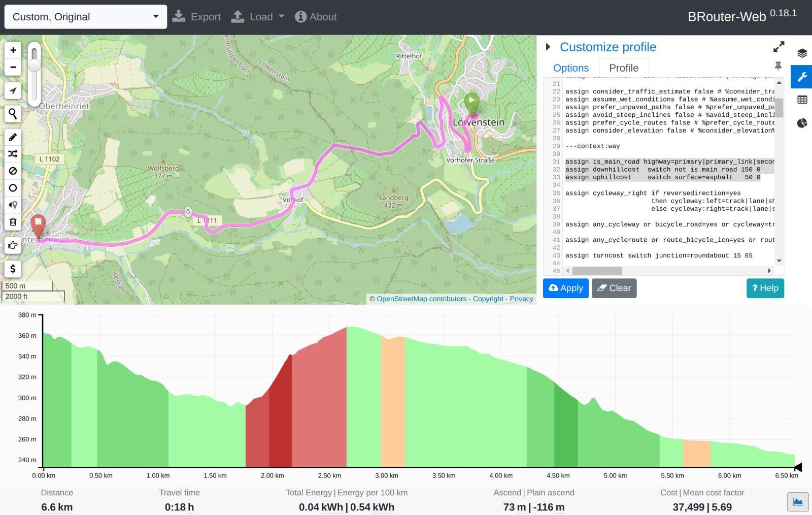Screen dimensions: 812x515
Task: Click the Ascend value 73 m | -116 m
Action: tap(534, 507)
